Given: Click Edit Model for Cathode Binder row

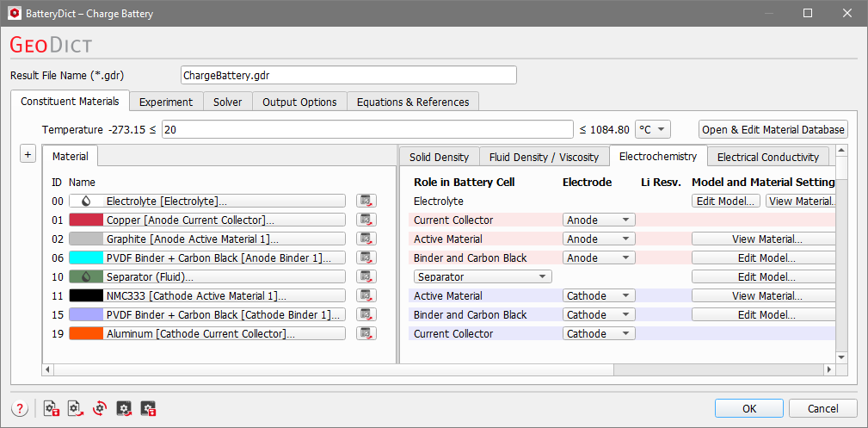Looking at the screenshot, I should coord(763,314).
